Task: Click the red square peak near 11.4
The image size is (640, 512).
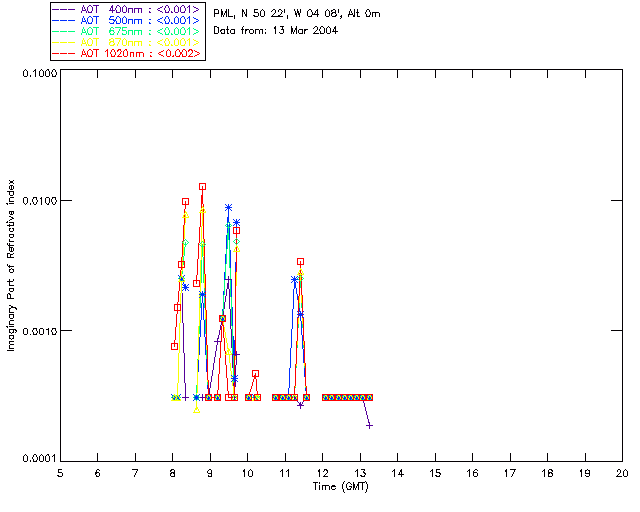Action: [300, 262]
